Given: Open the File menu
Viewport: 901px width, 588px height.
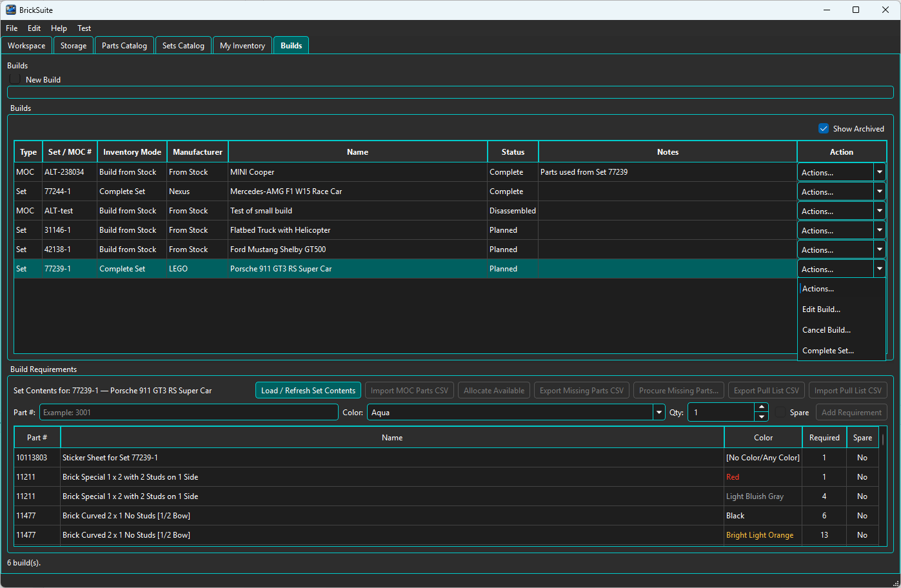Looking at the screenshot, I should tap(12, 28).
